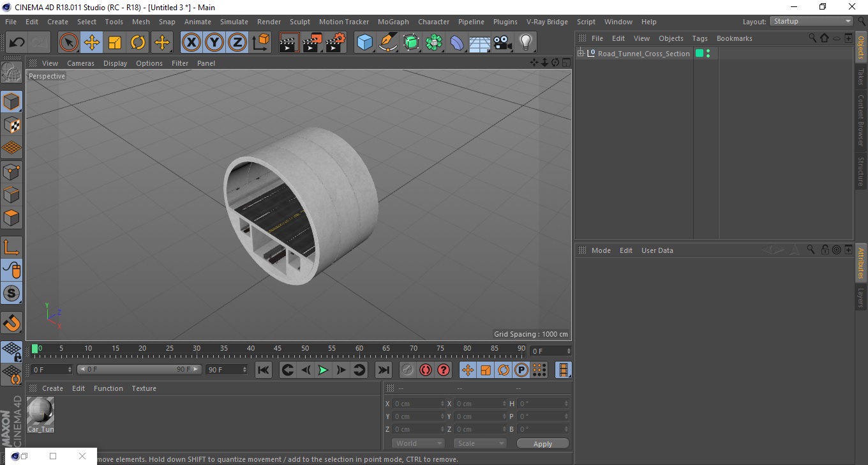Switch to Texture mode
868x465 pixels.
[x=11, y=125]
